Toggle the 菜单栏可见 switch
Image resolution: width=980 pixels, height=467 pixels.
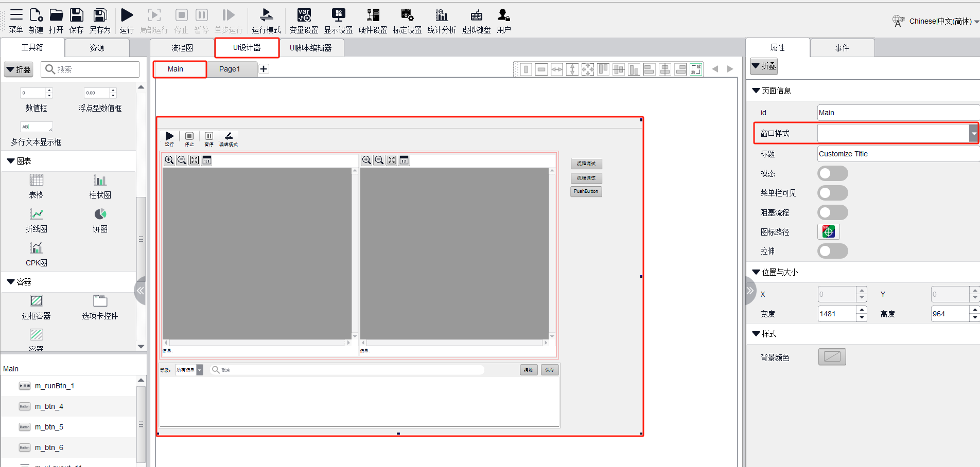click(x=832, y=193)
